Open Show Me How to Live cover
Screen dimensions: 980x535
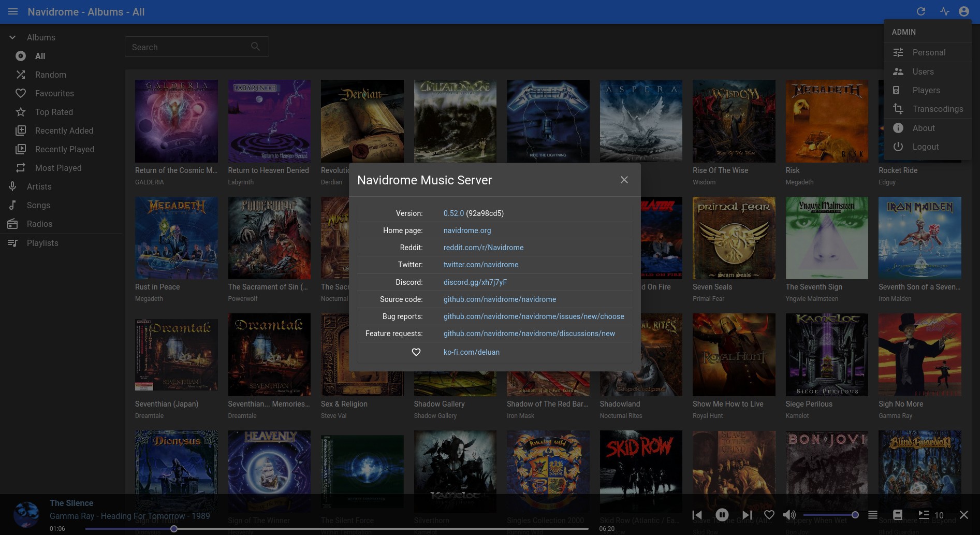734,355
